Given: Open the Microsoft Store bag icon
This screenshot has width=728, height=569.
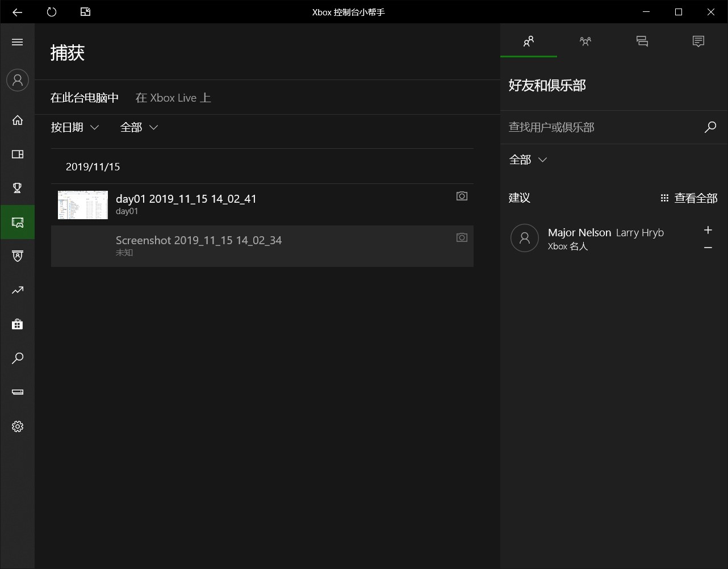Looking at the screenshot, I should tap(18, 324).
